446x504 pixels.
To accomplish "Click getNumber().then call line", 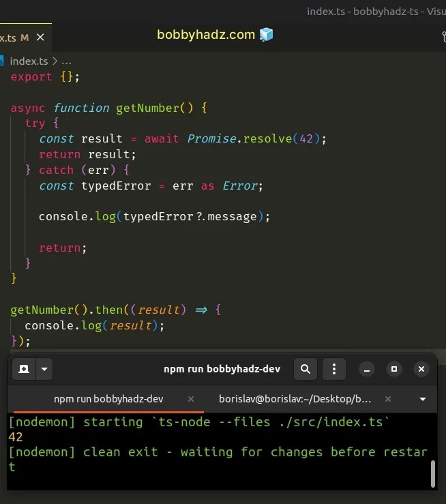I will (116, 310).
